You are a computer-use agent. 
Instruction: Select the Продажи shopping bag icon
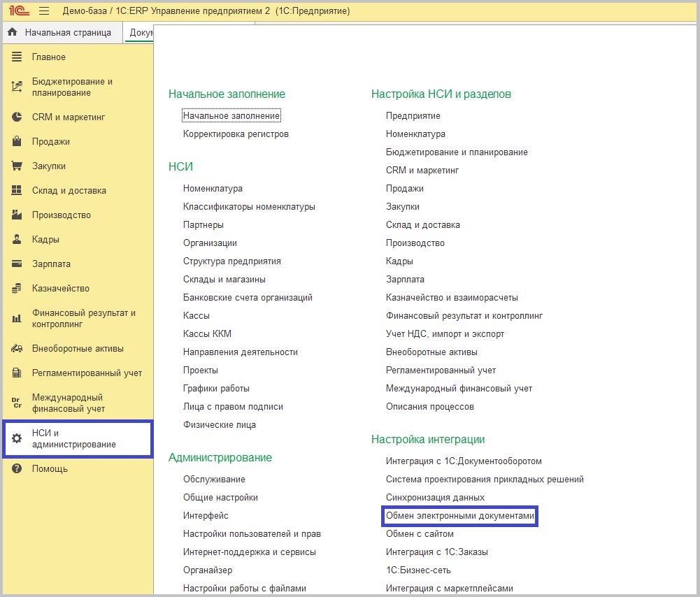[17, 142]
